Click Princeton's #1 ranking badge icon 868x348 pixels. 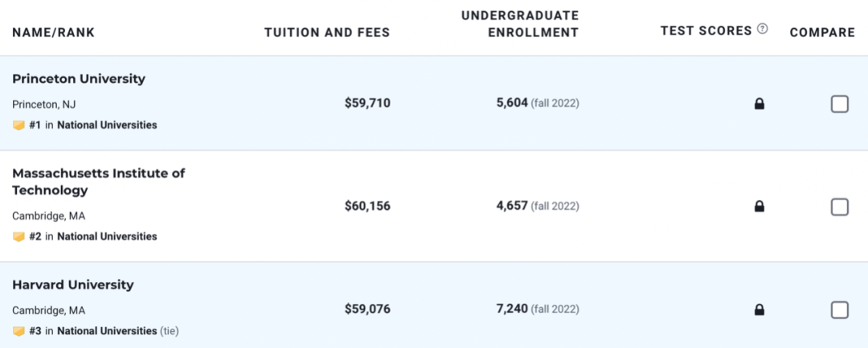pos(18,125)
